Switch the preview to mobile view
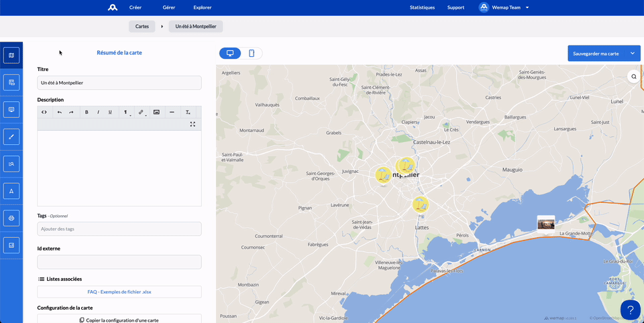644x323 pixels. tap(252, 53)
